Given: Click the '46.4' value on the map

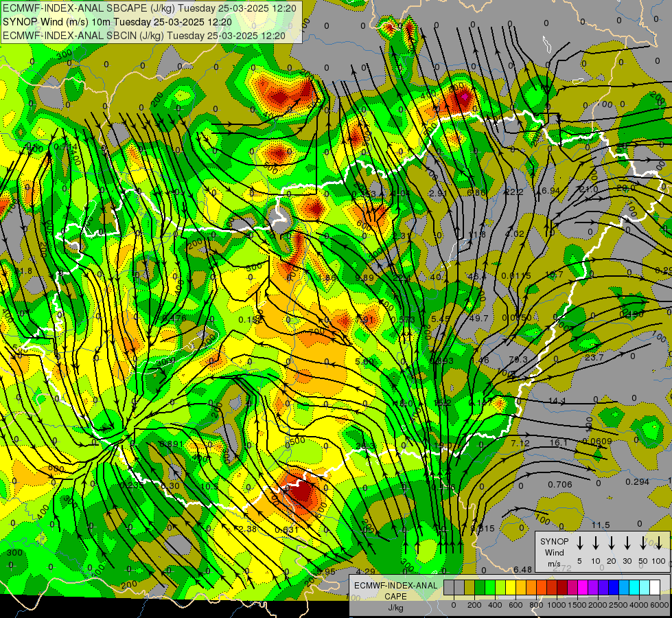Looking at the screenshot, I should [477, 277].
